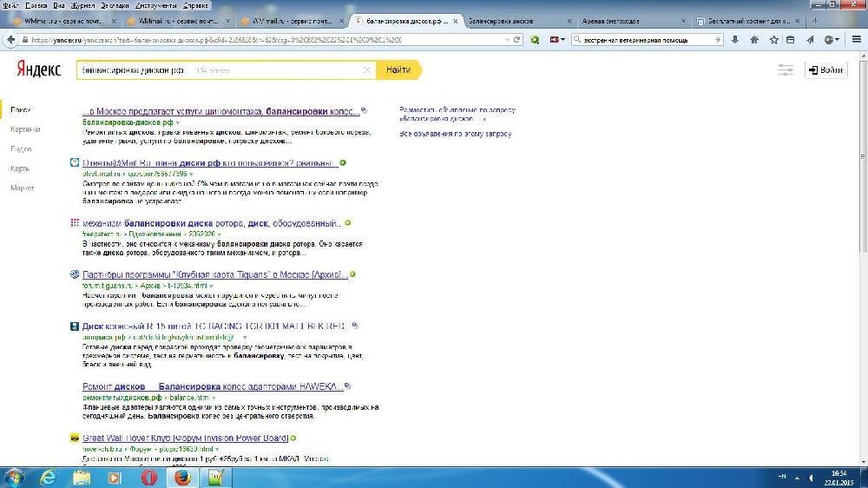Open the Windows Start button
The height and width of the screenshot is (488, 868).
pos(15,478)
